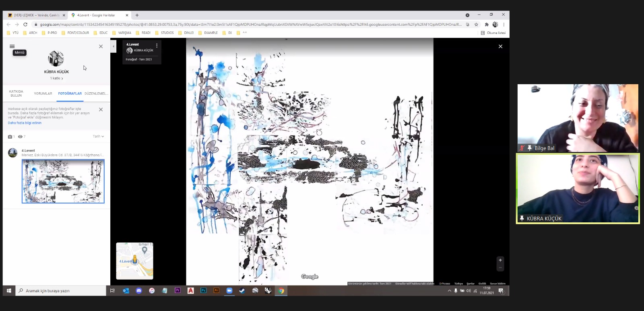The width and height of the screenshot is (644, 311).
Task: Open Steam from the taskbar
Action: click(242, 290)
